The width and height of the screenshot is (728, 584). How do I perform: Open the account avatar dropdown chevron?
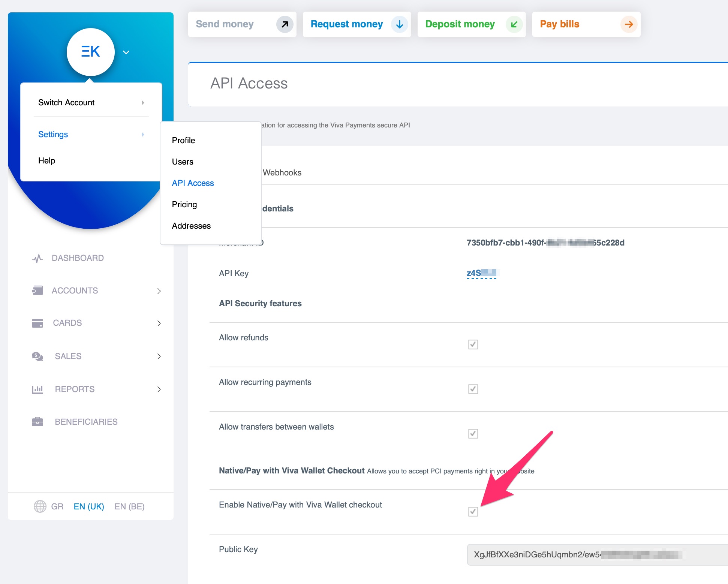tap(126, 52)
